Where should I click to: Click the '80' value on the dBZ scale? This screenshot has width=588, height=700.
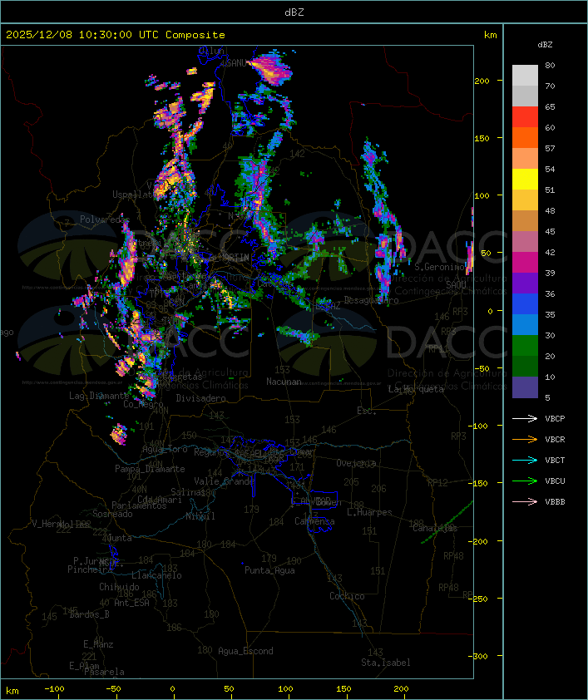550,65
